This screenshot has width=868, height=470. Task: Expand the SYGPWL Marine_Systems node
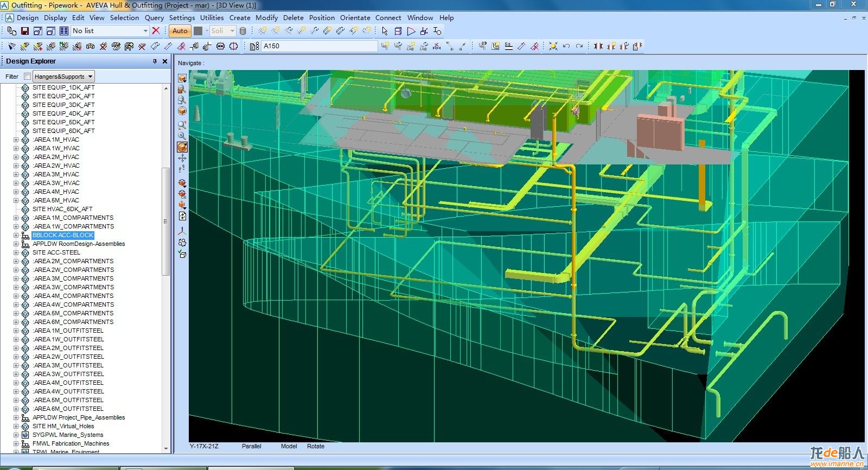pyautogui.click(x=16, y=435)
